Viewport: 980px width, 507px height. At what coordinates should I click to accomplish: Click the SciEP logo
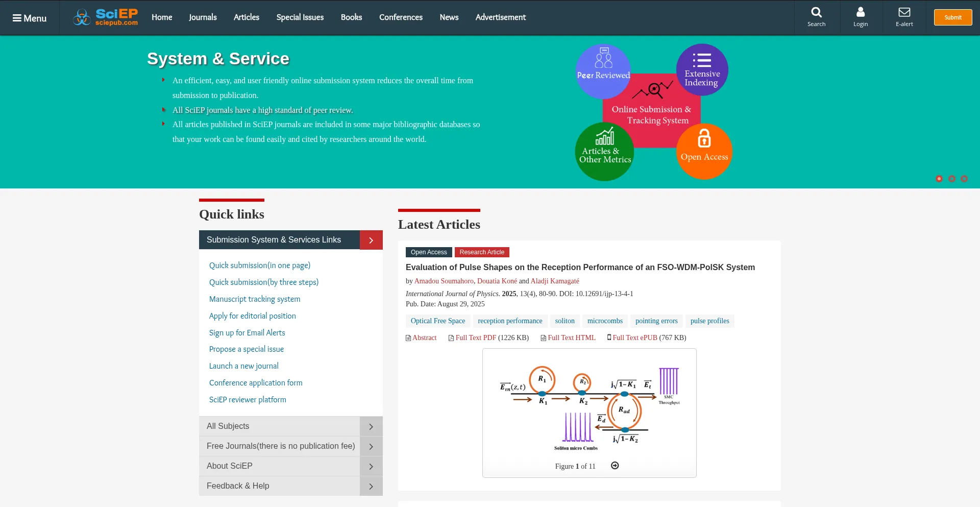tap(106, 17)
